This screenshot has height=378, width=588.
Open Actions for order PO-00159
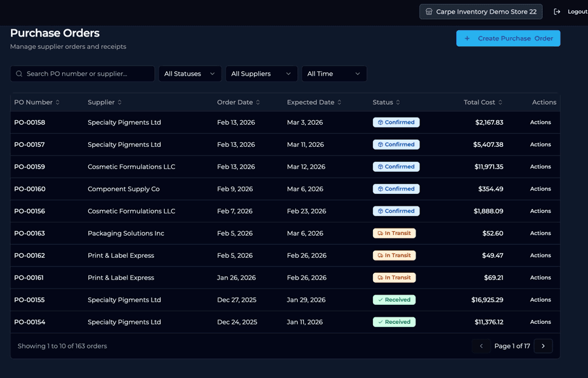[540, 166]
